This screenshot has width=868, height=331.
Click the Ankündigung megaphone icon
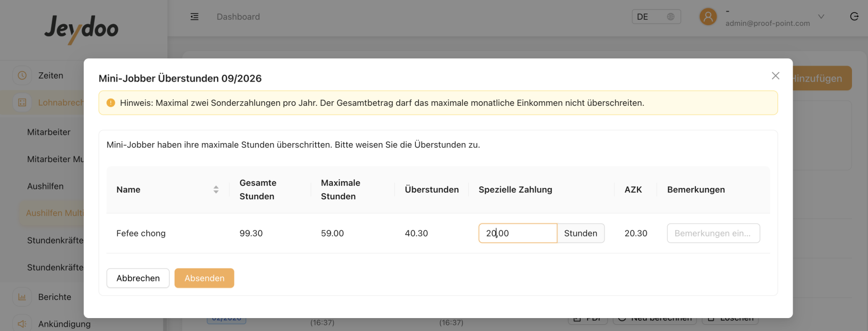[22, 324]
